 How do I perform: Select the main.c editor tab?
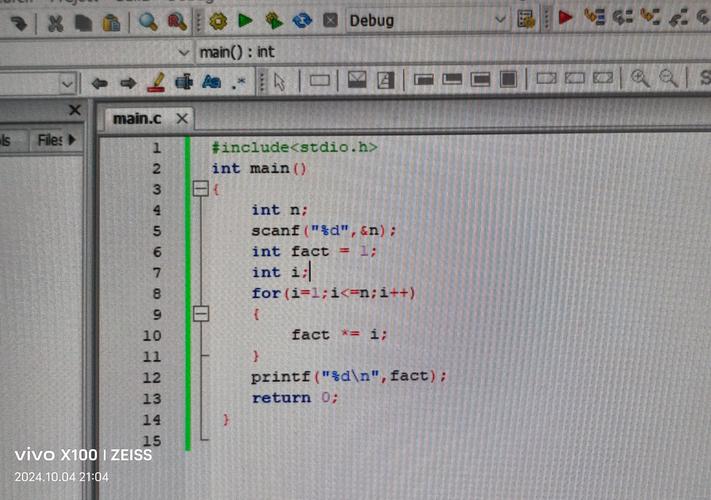(x=137, y=118)
